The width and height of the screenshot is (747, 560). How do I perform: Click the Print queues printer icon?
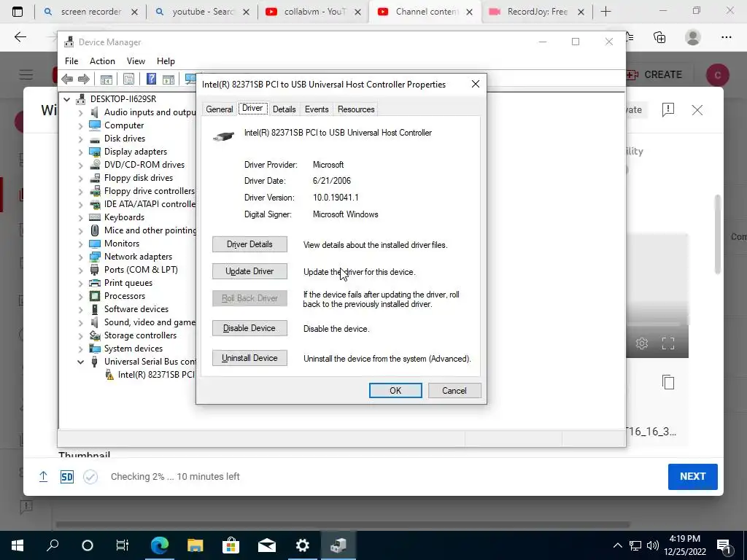click(x=95, y=283)
